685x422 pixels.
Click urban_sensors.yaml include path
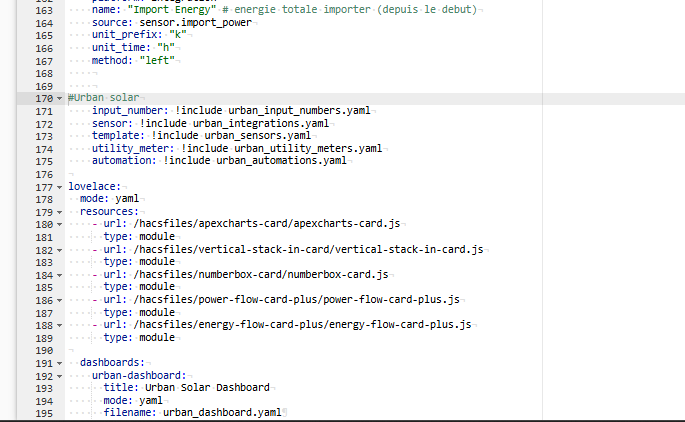[x=258, y=136]
